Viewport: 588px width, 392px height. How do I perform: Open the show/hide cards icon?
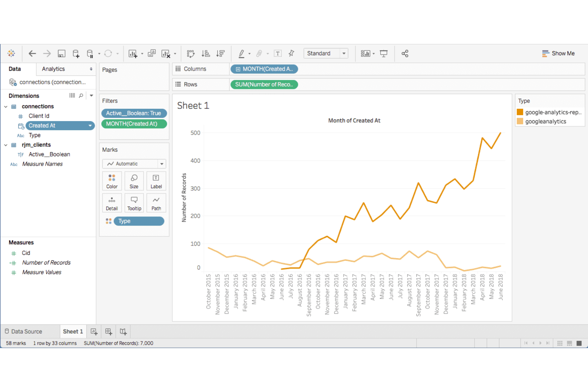pyautogui.click(x=366, y=53)
